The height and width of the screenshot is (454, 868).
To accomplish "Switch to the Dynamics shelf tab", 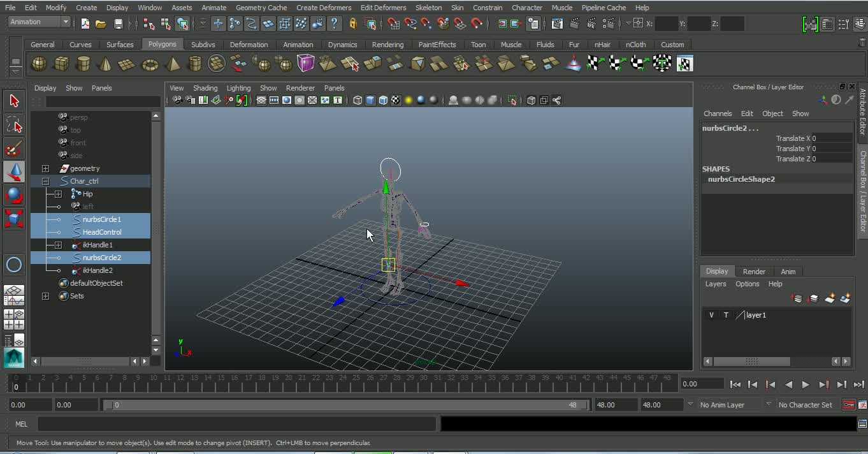I will click(342, 45).
